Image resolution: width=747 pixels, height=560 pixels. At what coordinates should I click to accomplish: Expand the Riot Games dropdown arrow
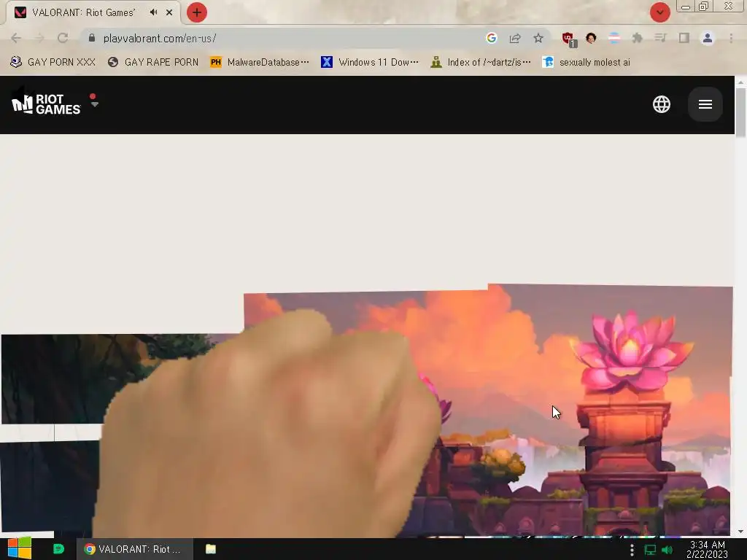94,104
